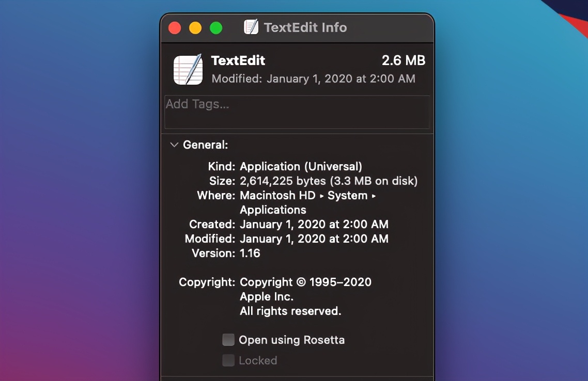Viewport: 588px width, 381px height.
Task: Click the Copyright 1995–2020 text
Action: pyautogui.click(x=305, y=282)
